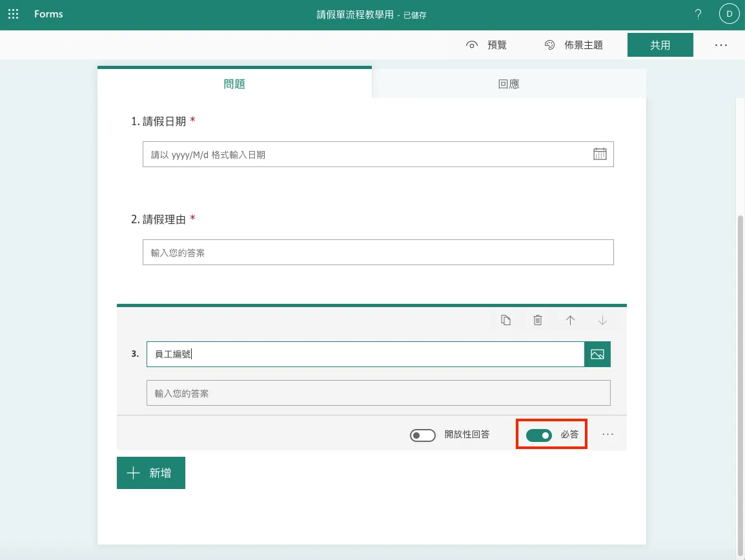Open question 3 more settings ellipsis
This screenshot has height=560, width=745.
pyautogui.click(x=607, y=434)
